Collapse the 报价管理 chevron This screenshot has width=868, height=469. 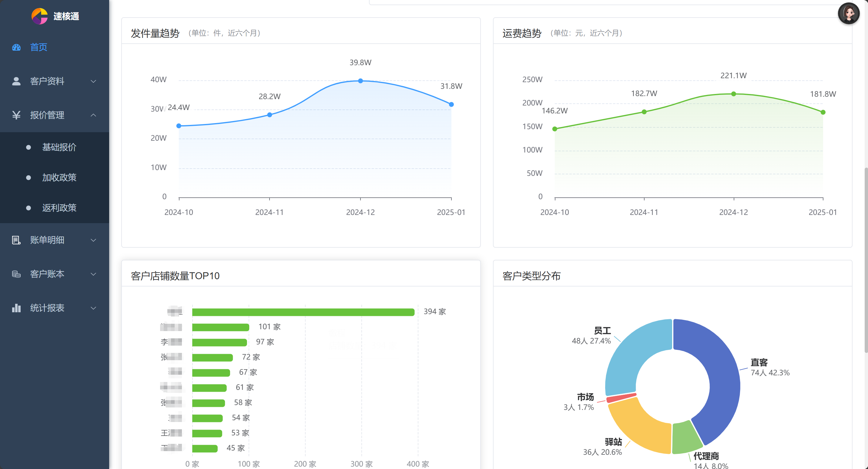point(93,115)
